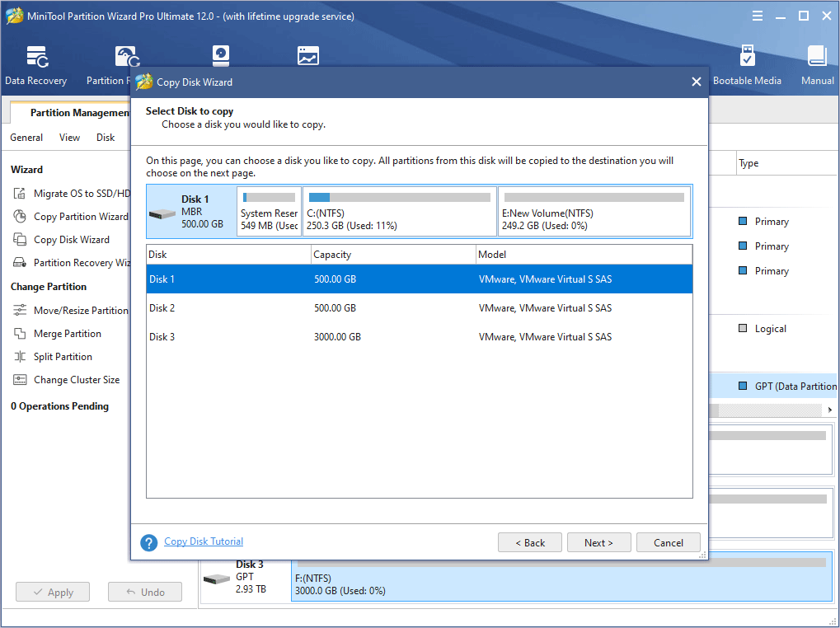The image size is (840, 628).
Task: Open Partition Recovery toolbar icon
Action: coord(127,57)
